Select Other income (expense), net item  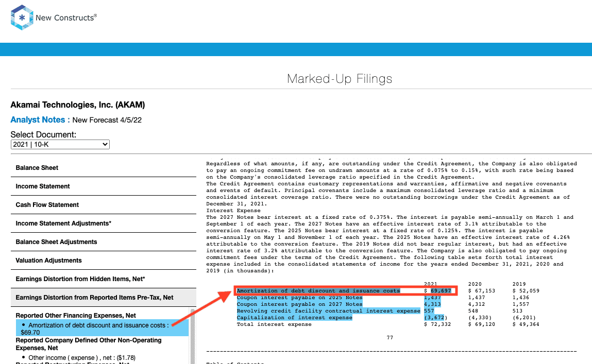pyautogui.click(x=82, y=358)
